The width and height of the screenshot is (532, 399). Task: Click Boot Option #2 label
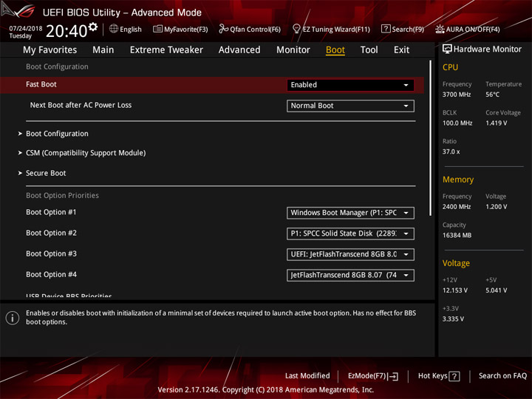[x=51, y=233]
